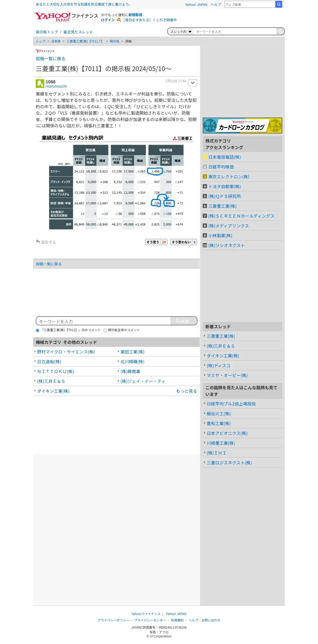Click 掲示板 breadcrumb
This screenshot has height=644, width=318.
tap(114, 41)
